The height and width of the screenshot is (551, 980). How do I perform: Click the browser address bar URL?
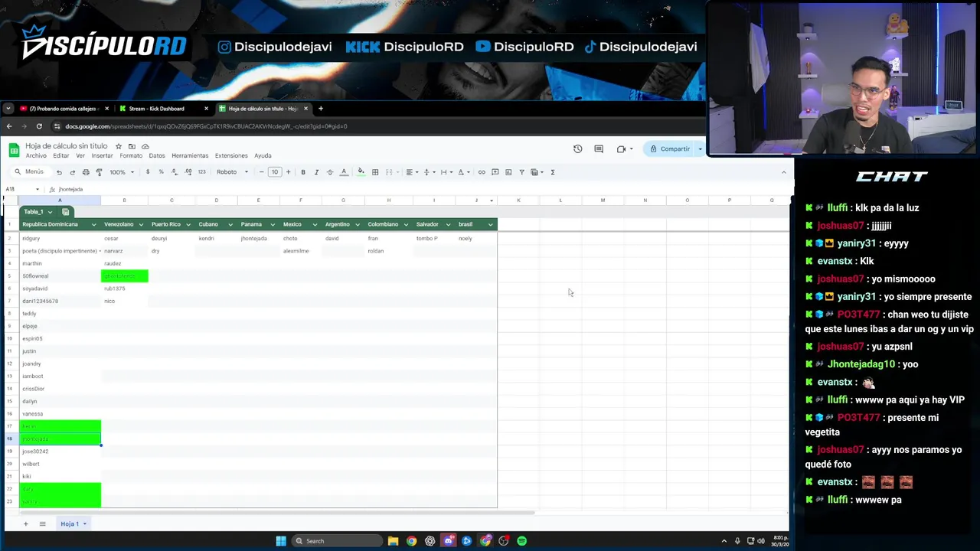click(x=207, y=126)
